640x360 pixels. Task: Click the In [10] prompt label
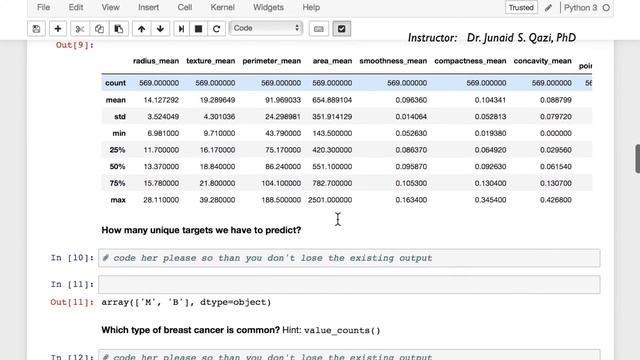[72, 258]
